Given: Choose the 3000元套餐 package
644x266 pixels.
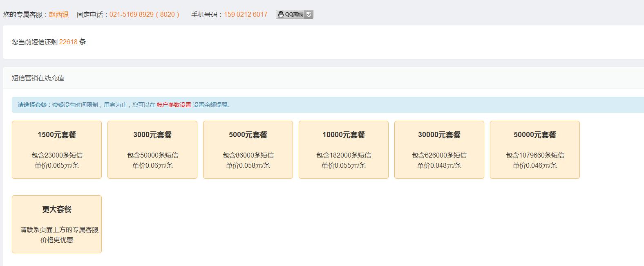Looking at the screenshot, I should click(x=152, y=149).
